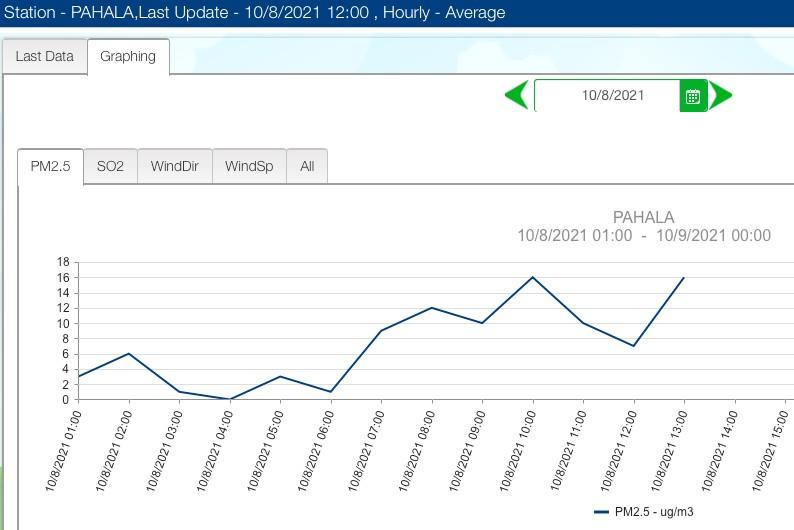794x530 pixels.
Task: Open the calendar date picker icon
Action: point(693,96)
